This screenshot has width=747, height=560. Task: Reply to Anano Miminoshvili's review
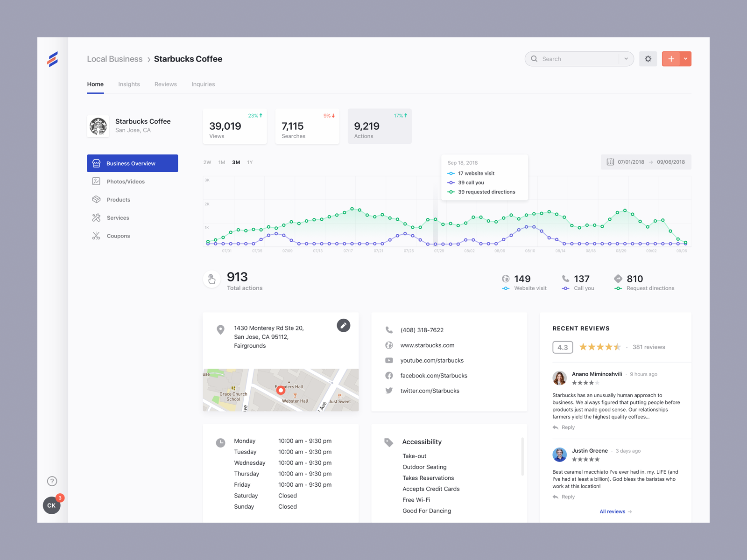click(564, 427)
